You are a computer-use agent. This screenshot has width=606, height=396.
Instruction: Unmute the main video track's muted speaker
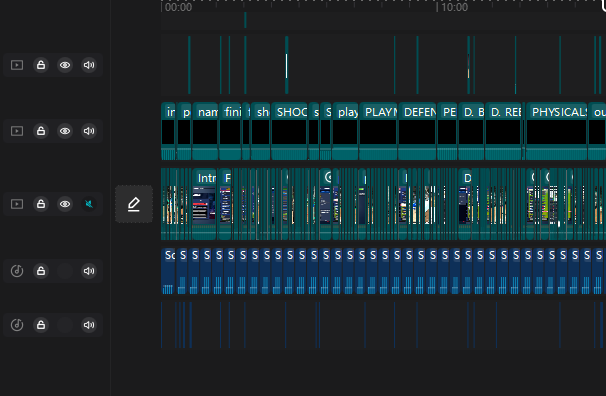[x=89, y=204]
